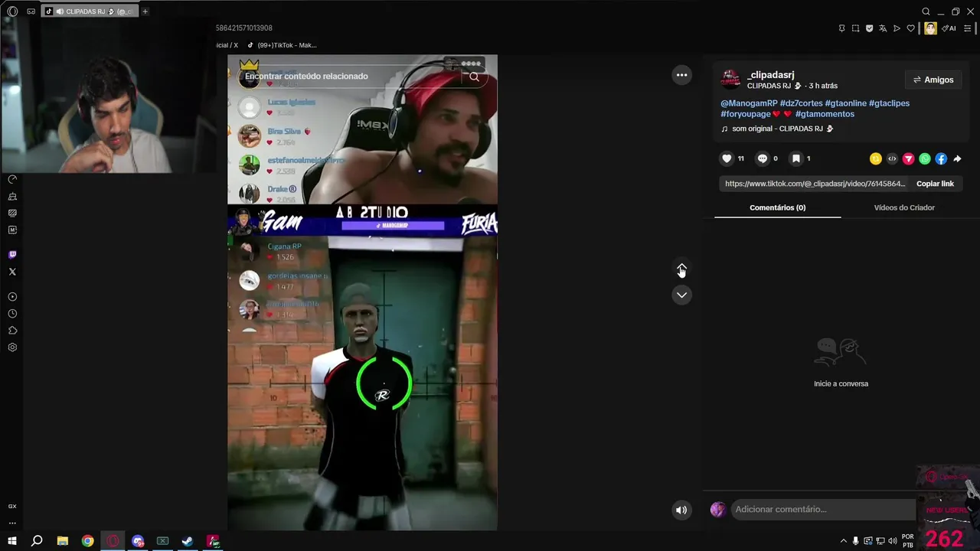Click the Amigos follow button

tap(933, 80)
